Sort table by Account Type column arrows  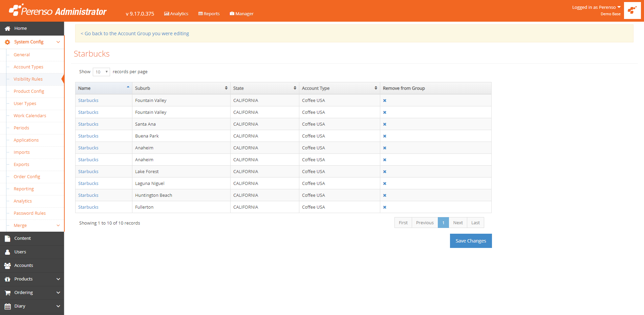tap(376, 88)
